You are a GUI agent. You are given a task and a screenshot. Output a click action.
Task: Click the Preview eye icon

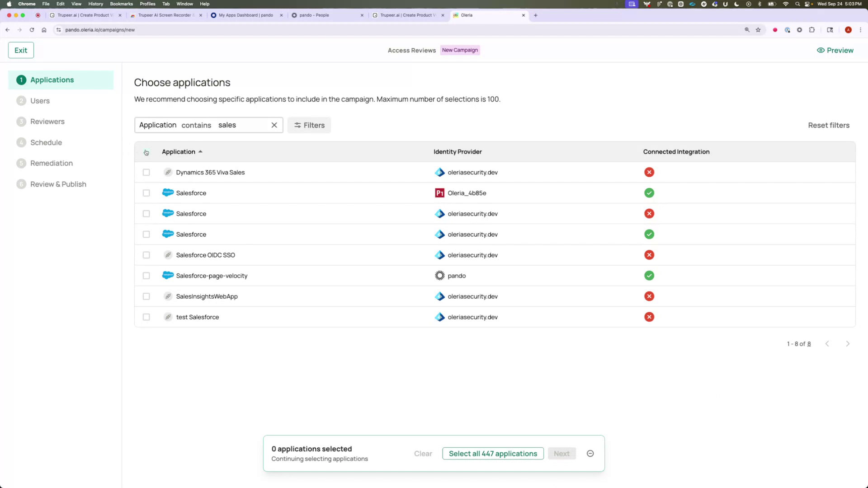[821, 50]
